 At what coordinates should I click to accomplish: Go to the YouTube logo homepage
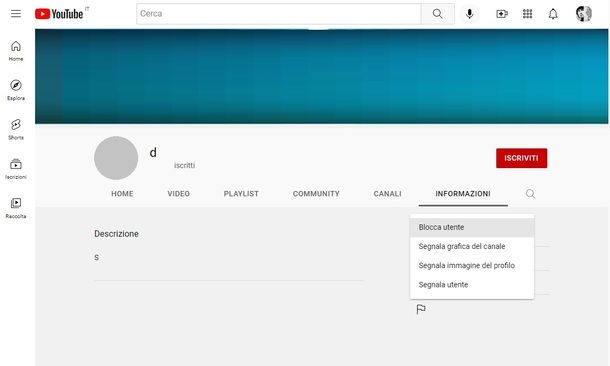(x=59, y=14)
